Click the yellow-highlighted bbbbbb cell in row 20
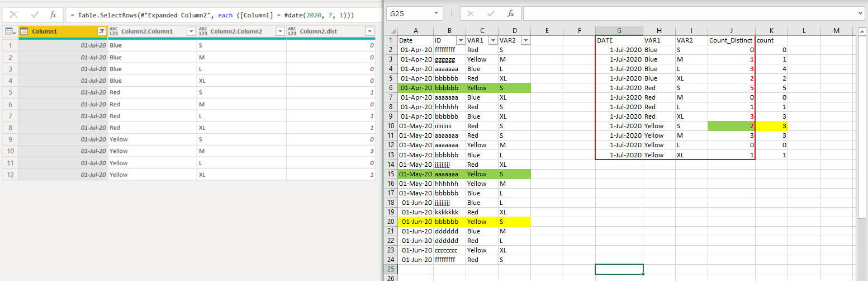The height and width of the screenshot is (281, 868). coord(449,222)
